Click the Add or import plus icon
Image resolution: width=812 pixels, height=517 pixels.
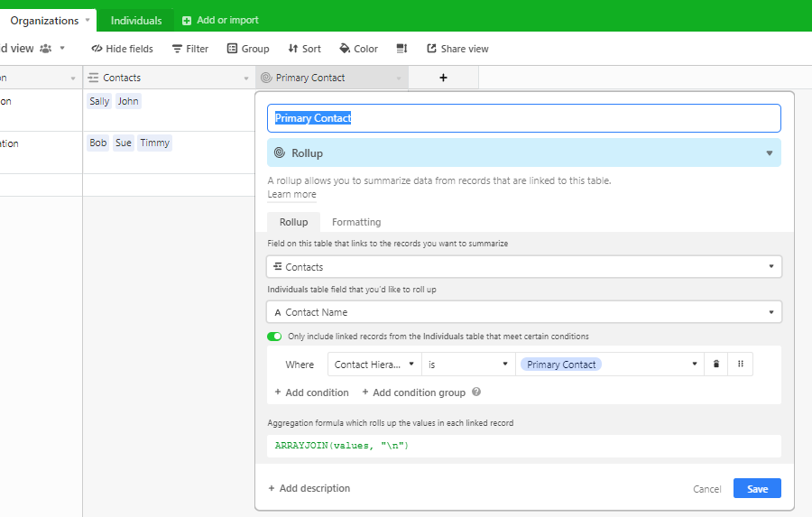point(187,21)
